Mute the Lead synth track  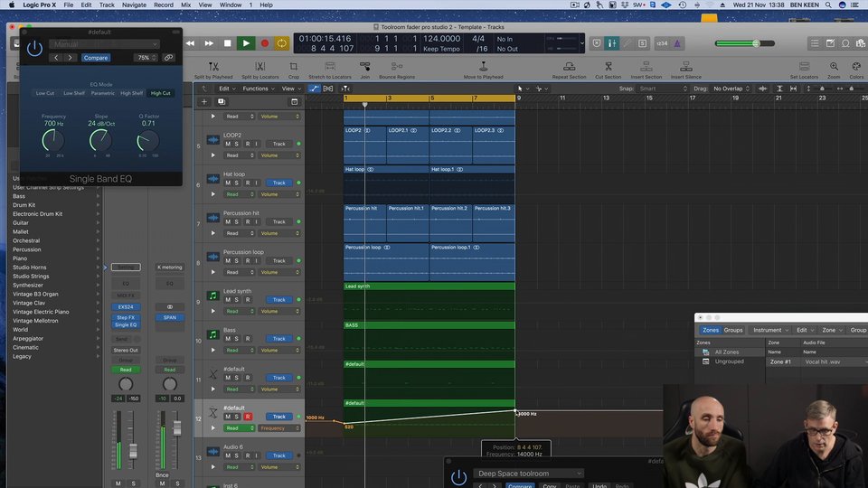click(228, 300)
